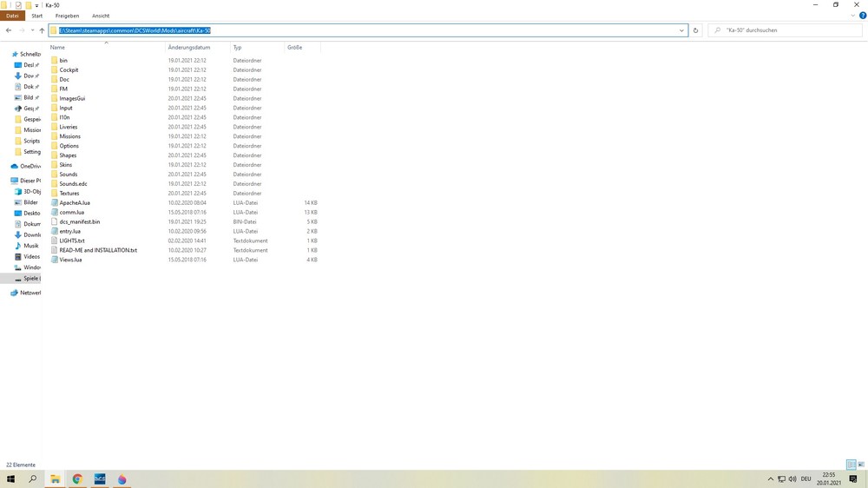The height and width of the screenshot is (488, 868).
Task: Expand the ribbon with the chevron
Action: coord(852,16)
